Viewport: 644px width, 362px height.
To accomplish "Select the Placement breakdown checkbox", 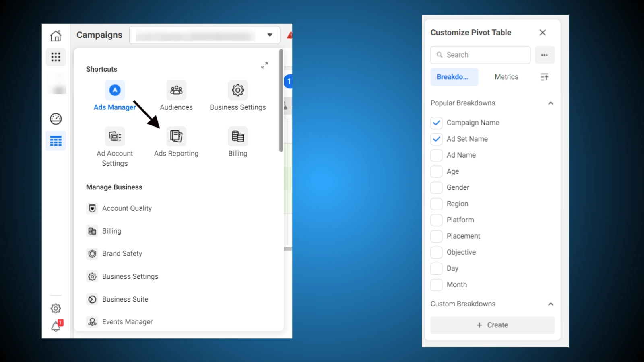I will [436, 236].
